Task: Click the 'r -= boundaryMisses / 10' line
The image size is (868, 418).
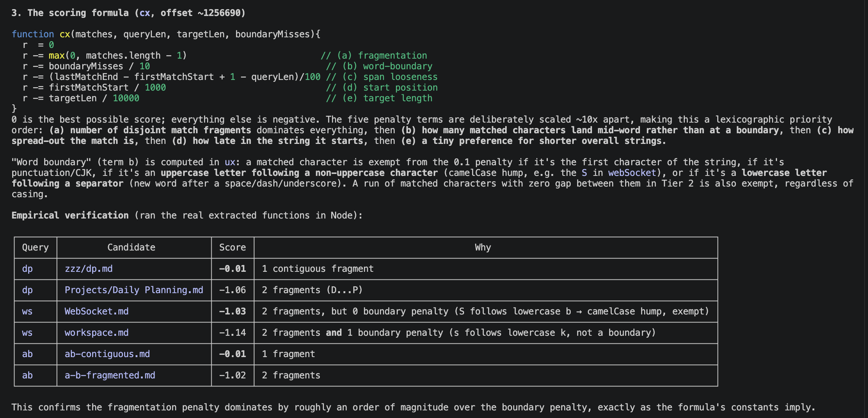Action: pos(86,66)
